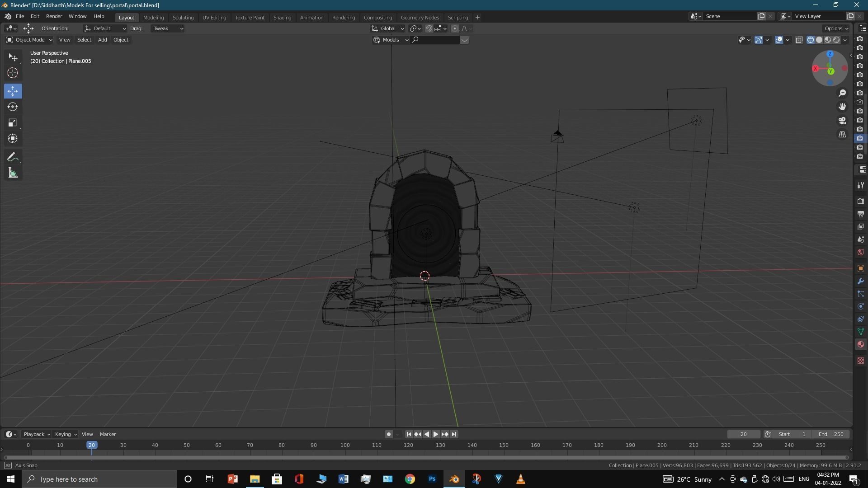
Task: Click the End frame field 250
Action: [x=831, y=434]
